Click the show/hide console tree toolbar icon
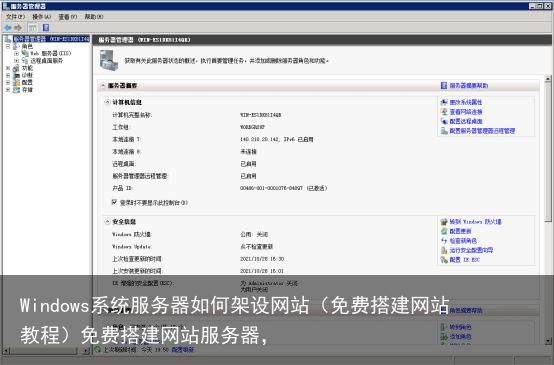Image resolution: width=554 pixels, height=365 pixels. click(33, 28)
